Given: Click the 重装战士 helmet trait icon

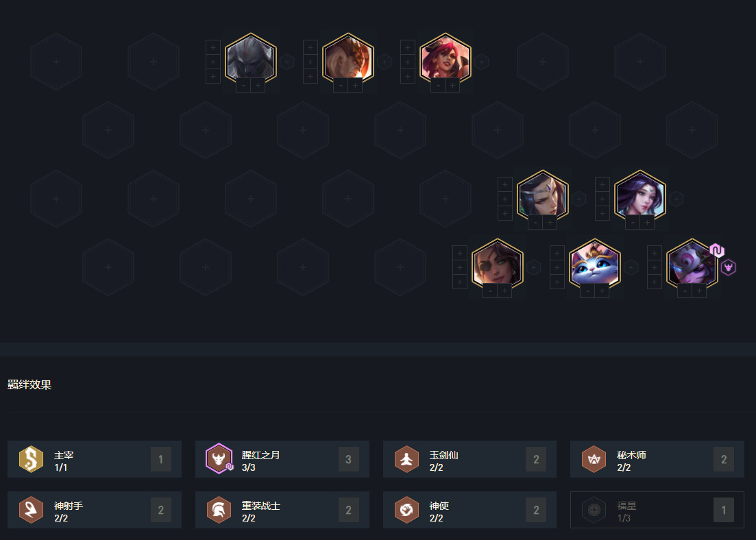Looking at the screenshot, I should (219, 510).
